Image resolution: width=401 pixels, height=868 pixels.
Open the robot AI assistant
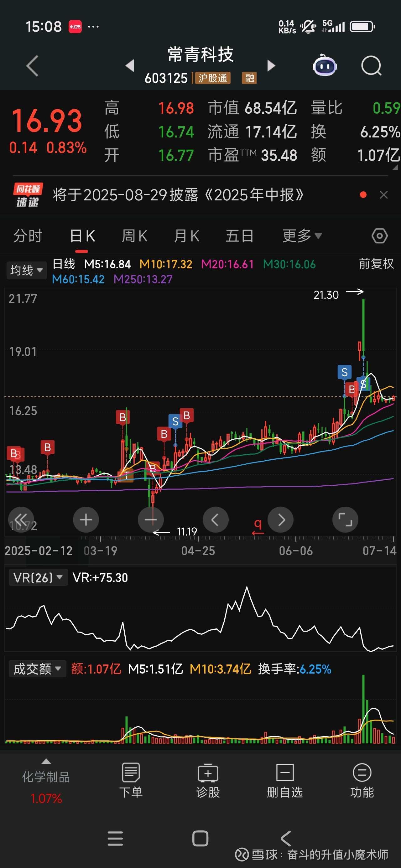tap(325, 65)
